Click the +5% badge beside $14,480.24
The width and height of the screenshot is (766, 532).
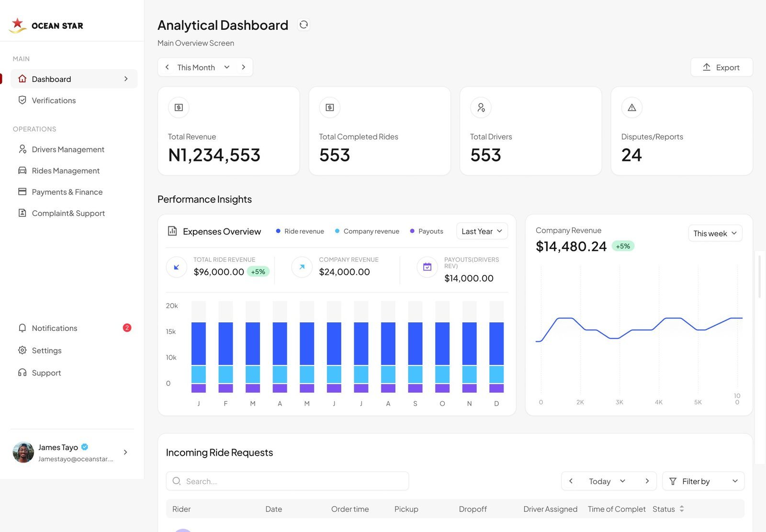point(623,246)
